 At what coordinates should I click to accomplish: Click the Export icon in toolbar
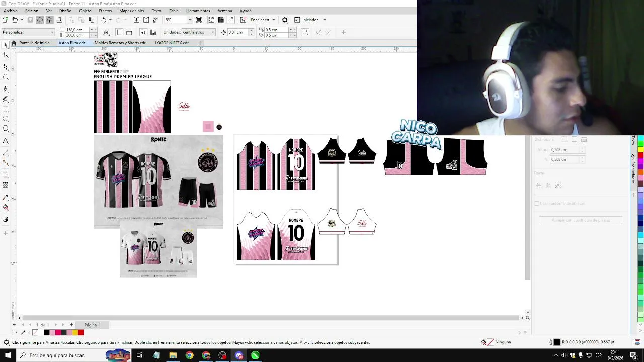tap(146, 20)
